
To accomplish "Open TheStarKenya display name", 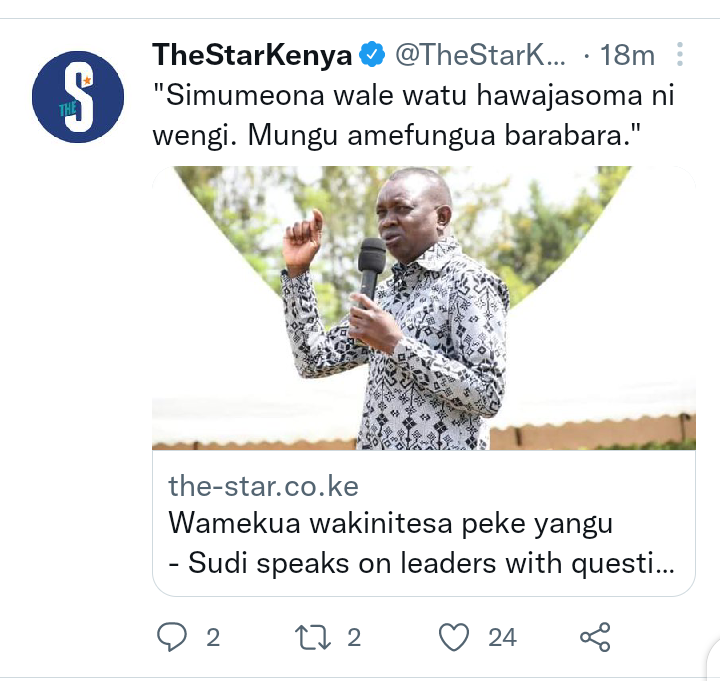I will 252,55.
